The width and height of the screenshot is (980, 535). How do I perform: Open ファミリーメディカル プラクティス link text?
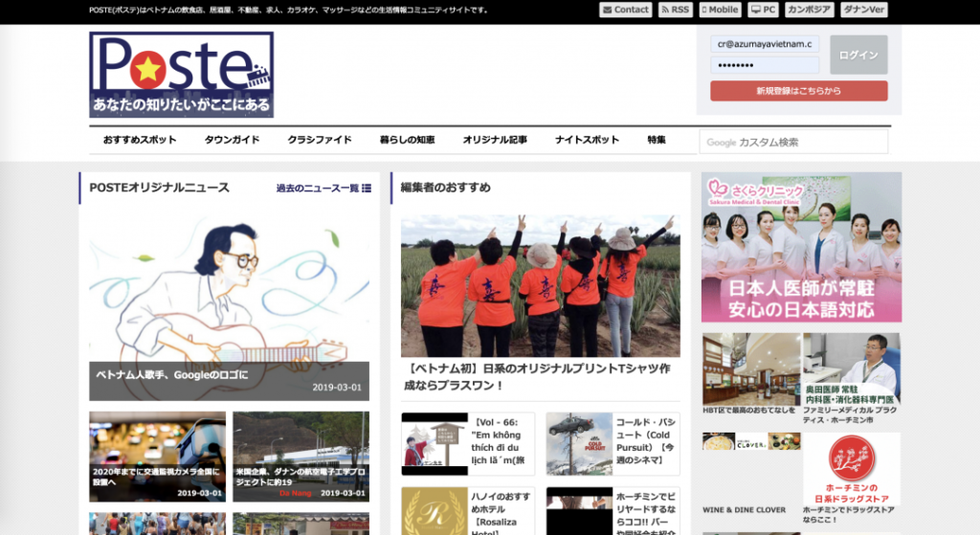[x=850, y=415]
